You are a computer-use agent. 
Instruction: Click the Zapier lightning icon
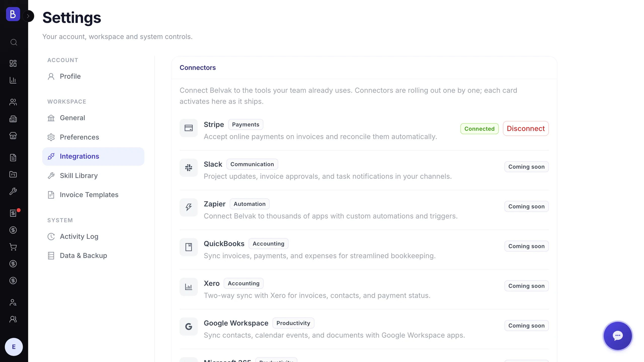point(189,207)
